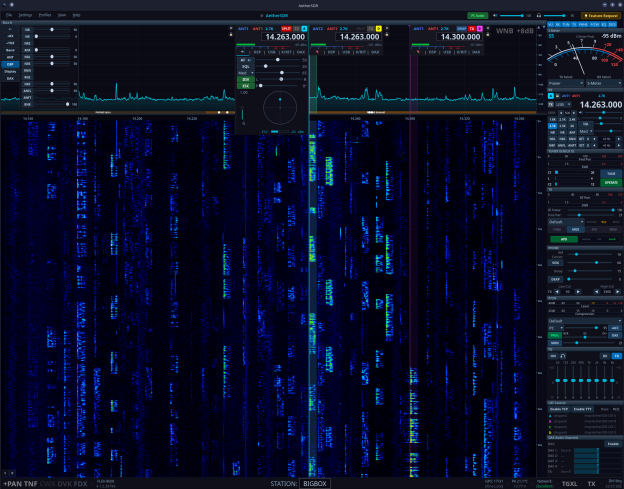Click the cyan A badge on slice A flag
This screenshot has width=624, height=489.
click(x=304, y=29)
